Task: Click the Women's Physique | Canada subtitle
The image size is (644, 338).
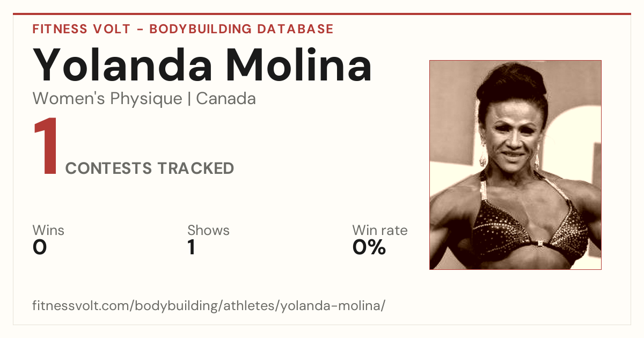Action: click(x=144, y=99)
